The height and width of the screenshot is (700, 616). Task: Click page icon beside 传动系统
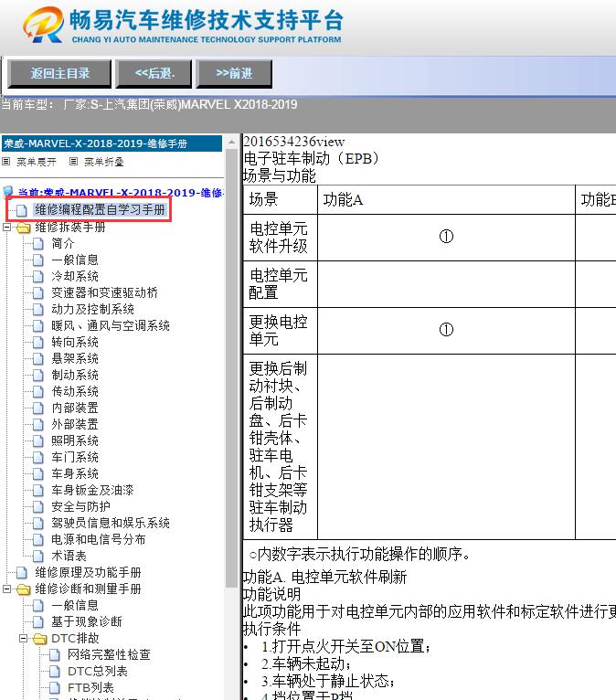(x=38, y=392)
